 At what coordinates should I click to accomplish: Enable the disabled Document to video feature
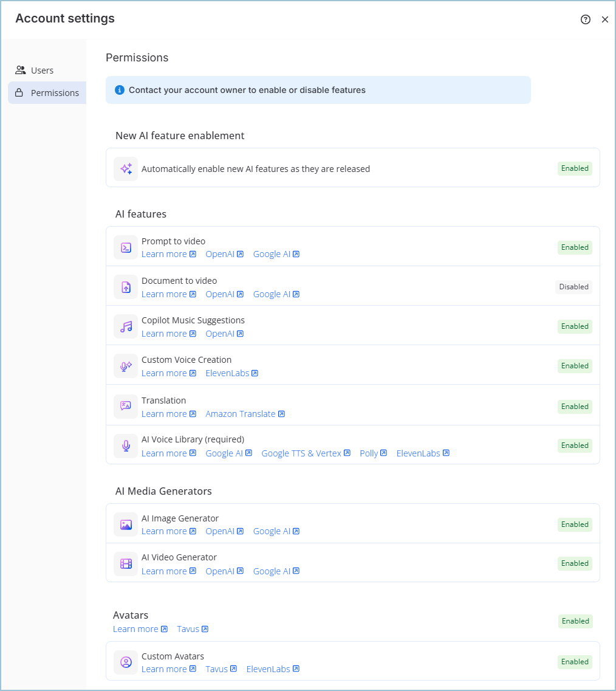tap(573, 286)
